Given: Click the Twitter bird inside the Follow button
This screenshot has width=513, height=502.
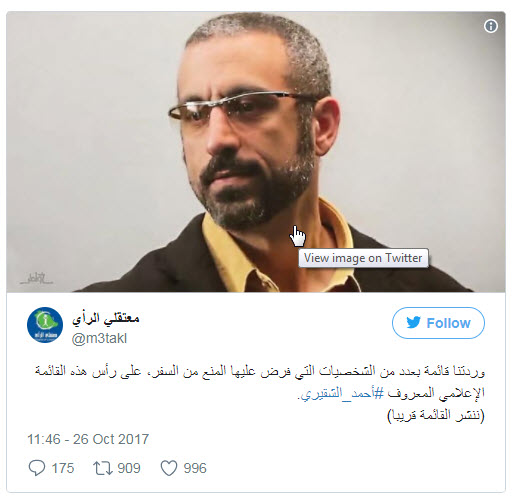Looking at the screenshot, I should (x=413, y=323).
